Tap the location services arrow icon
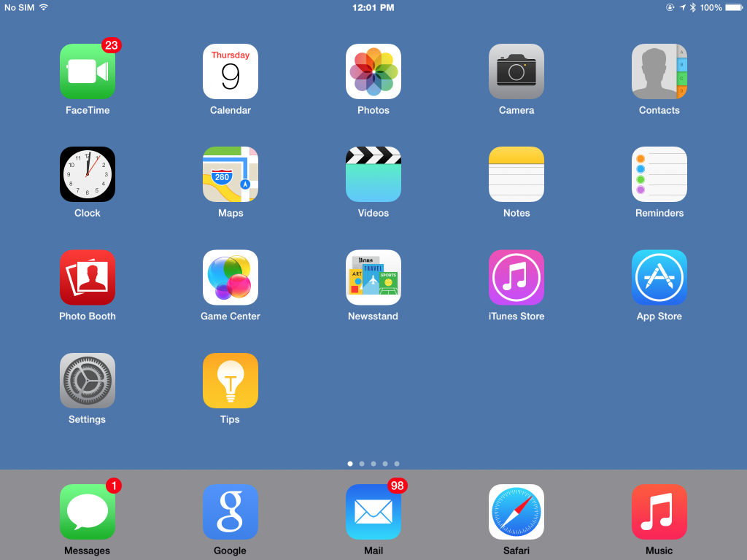Screen dimensions: 747x560 [x=682, y=7]
